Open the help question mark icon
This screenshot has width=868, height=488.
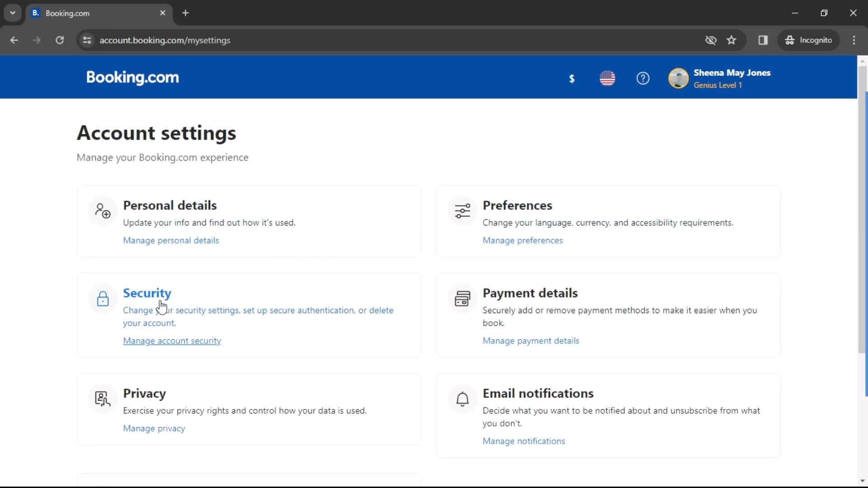pyautogui.click(x=643, y=78)
